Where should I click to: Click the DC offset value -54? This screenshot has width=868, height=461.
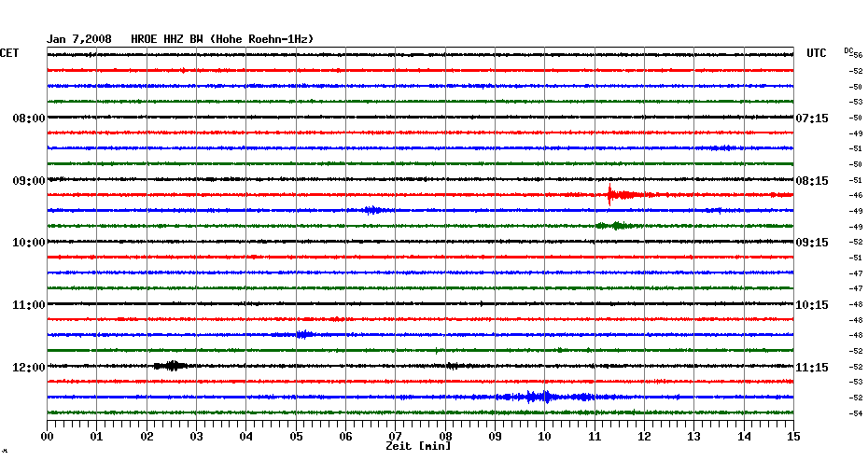[856, 413]
